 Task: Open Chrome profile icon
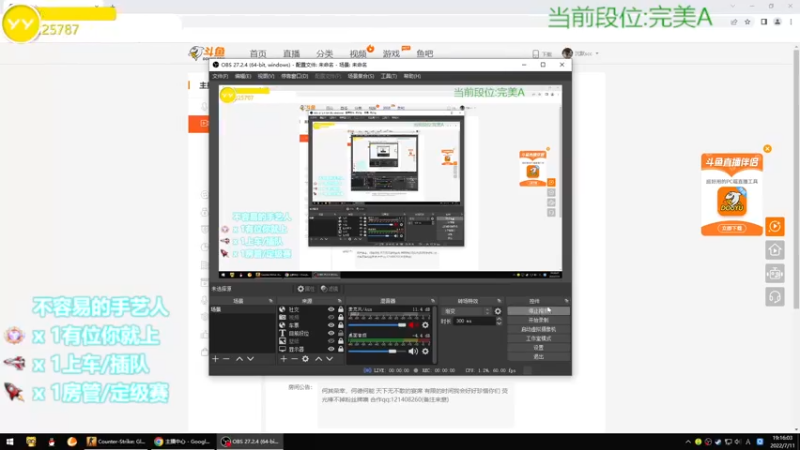[778, 22]
